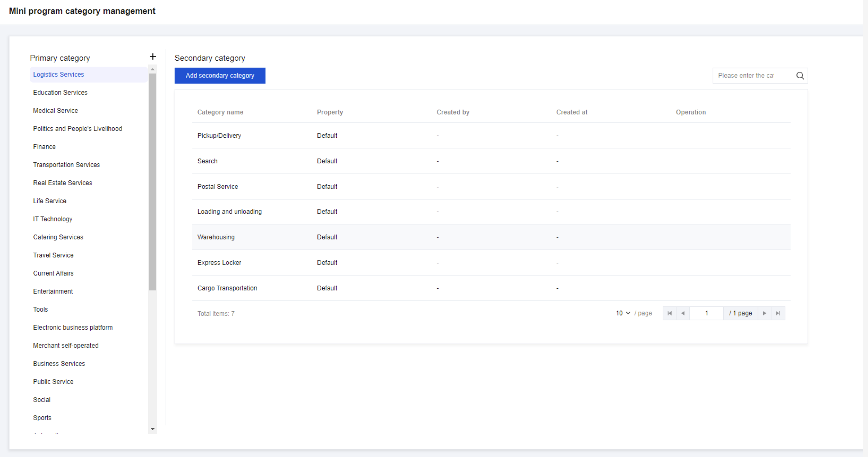Click Express Locker table row
Viewport: 868px width, 457px height.
click(491, 263)
